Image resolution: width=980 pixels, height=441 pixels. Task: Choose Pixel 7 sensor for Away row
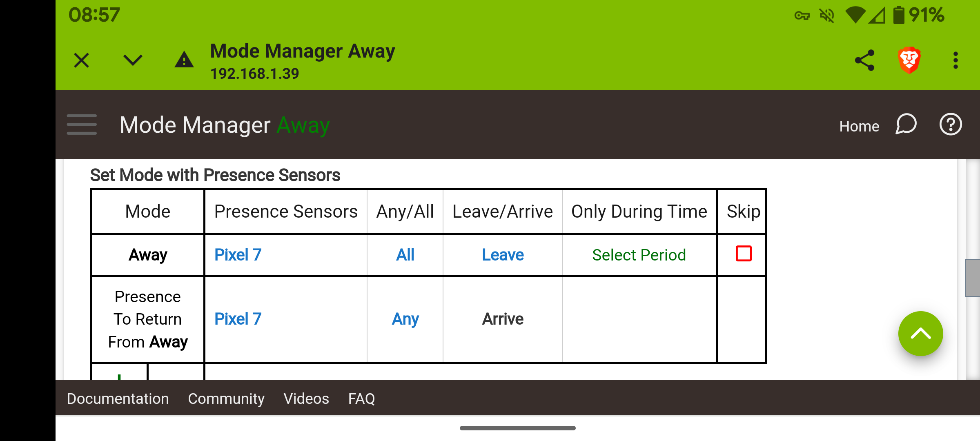[238, 255]
